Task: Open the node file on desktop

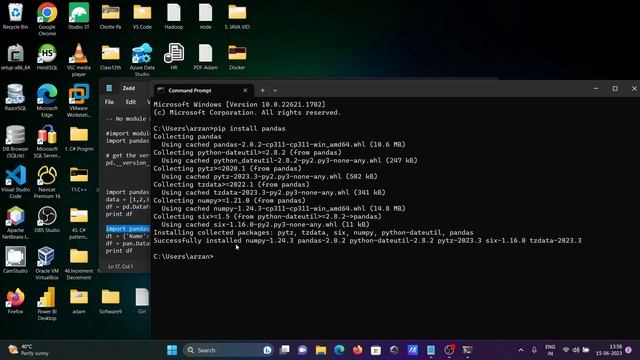Action: click(x=205, y=16)
